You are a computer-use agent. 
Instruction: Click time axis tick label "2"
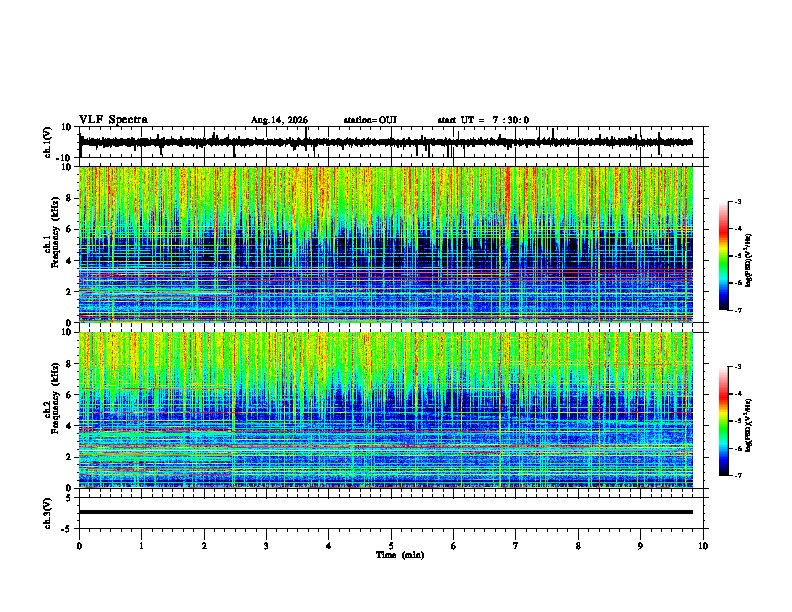pyautogui.click(x=204, y=546)
